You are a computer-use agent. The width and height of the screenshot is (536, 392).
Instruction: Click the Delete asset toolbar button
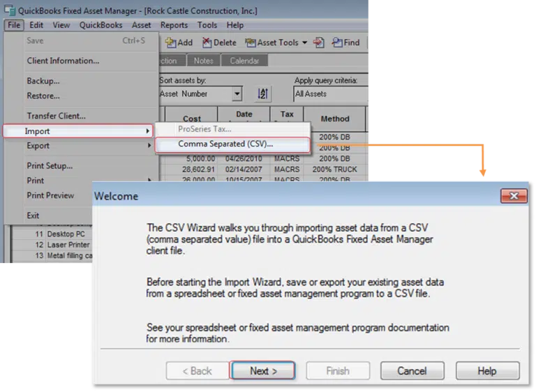point(219,43)
